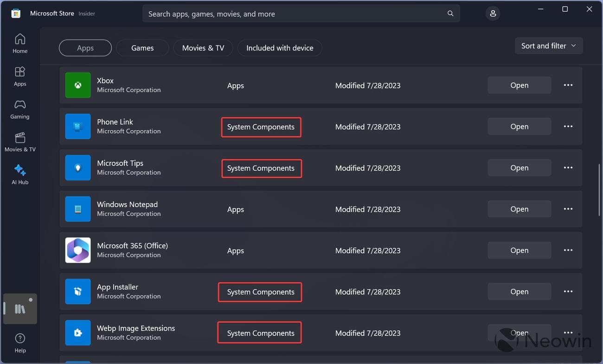The width and height of the screenshot is (603, 364).
Task: Open the Gaming sidebar section
Action: coord(20,109)
